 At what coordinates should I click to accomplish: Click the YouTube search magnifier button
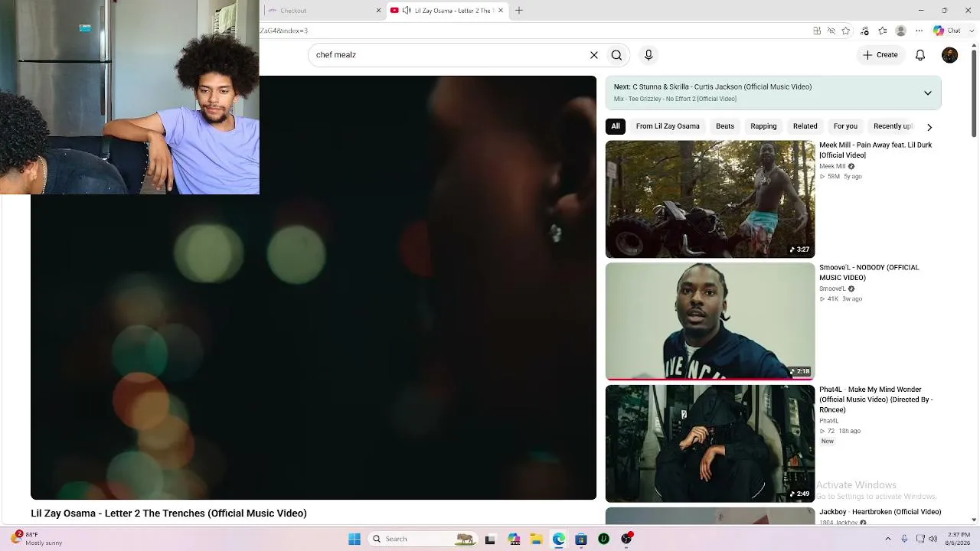point(616,55)
